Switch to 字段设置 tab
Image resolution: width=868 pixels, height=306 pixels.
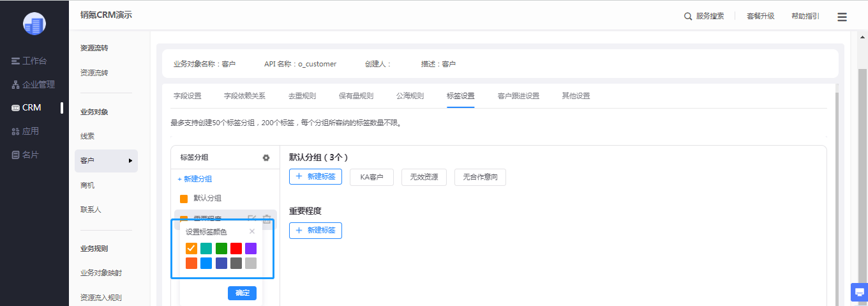tap(187, 96)
